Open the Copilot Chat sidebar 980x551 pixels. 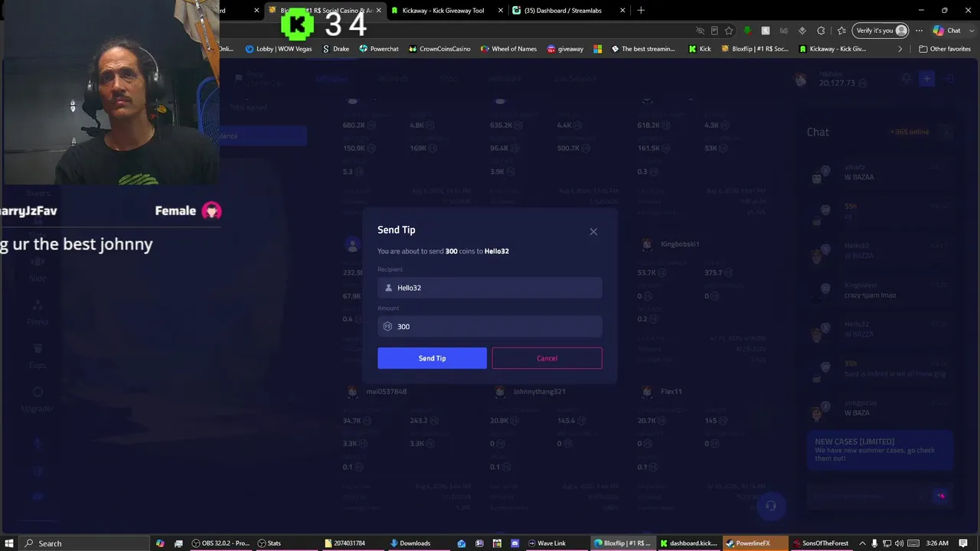947,31
